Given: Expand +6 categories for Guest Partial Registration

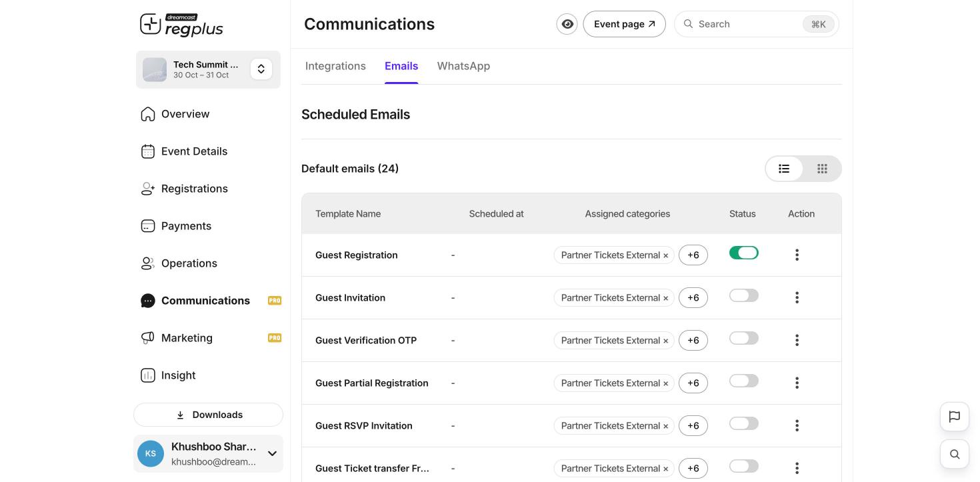Looking at the screenshot, I should [693, 383].
